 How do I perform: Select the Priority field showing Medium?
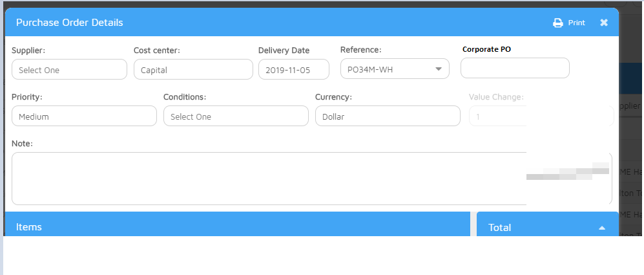84,116
